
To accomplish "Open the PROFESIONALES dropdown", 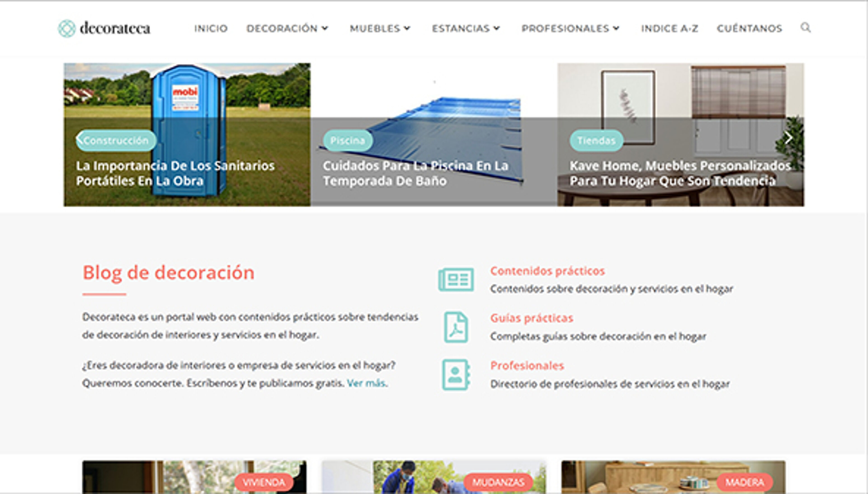I will [x=570, y=28].
